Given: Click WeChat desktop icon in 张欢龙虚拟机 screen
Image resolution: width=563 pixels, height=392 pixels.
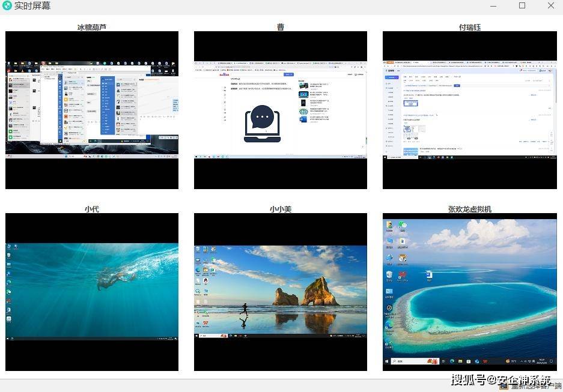Looking at the screenshot, I should 403,226.
